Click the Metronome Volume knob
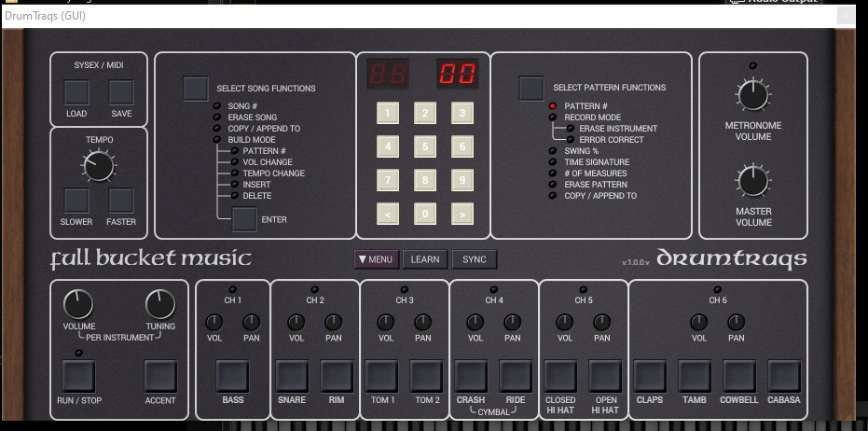This screenshot has height=431, width=868. [x=753, y=95]
